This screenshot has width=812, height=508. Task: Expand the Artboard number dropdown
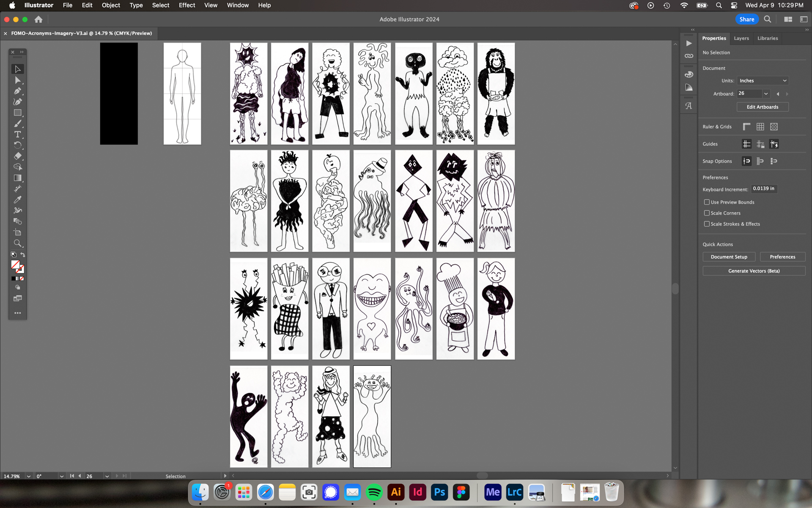click(765, 94)
